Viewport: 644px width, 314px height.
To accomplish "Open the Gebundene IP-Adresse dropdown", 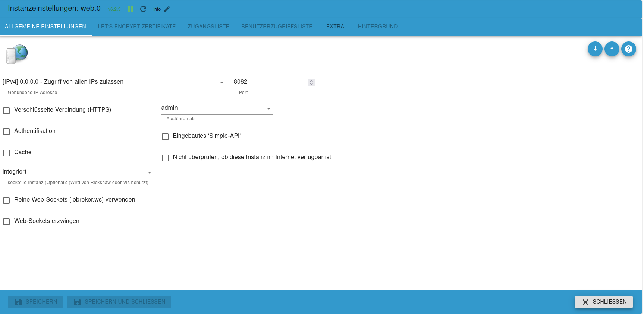I will pos(114,82).
